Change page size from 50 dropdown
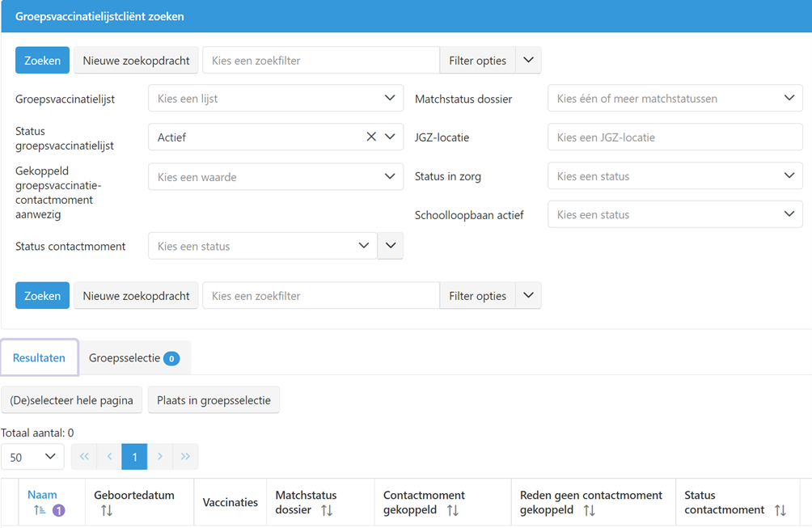Viewport: 812px width, 528px height. (32, 457)
